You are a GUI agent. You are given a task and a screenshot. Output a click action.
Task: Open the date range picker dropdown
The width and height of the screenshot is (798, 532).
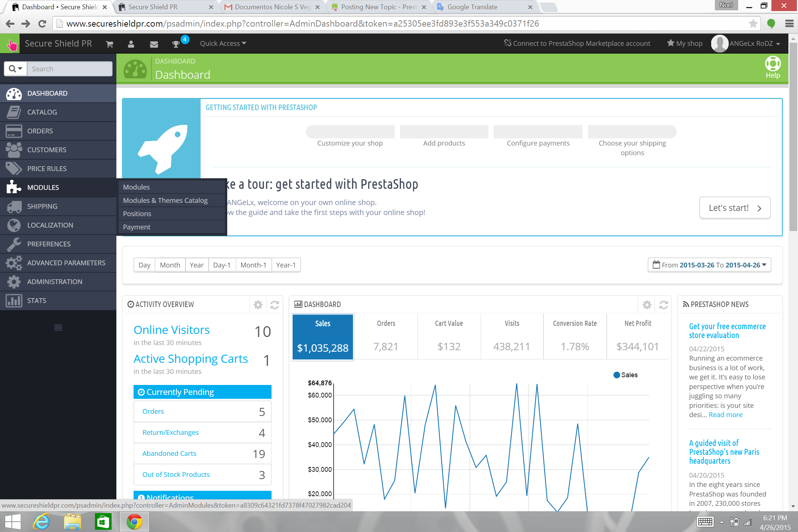click(x=709, y=265)
